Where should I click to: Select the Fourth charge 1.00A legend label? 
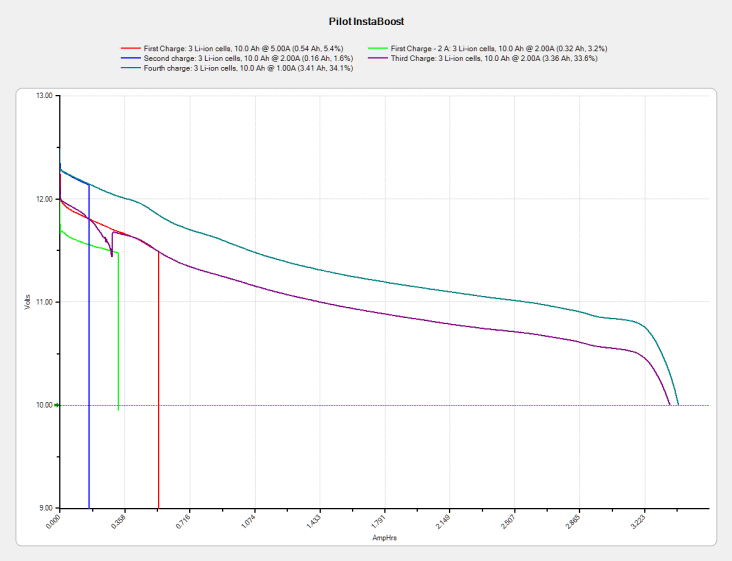point(247,68)
